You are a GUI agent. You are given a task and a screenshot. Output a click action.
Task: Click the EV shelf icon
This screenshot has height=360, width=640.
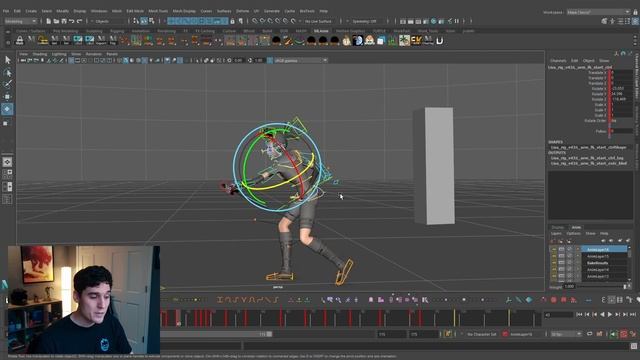[416, 40]
